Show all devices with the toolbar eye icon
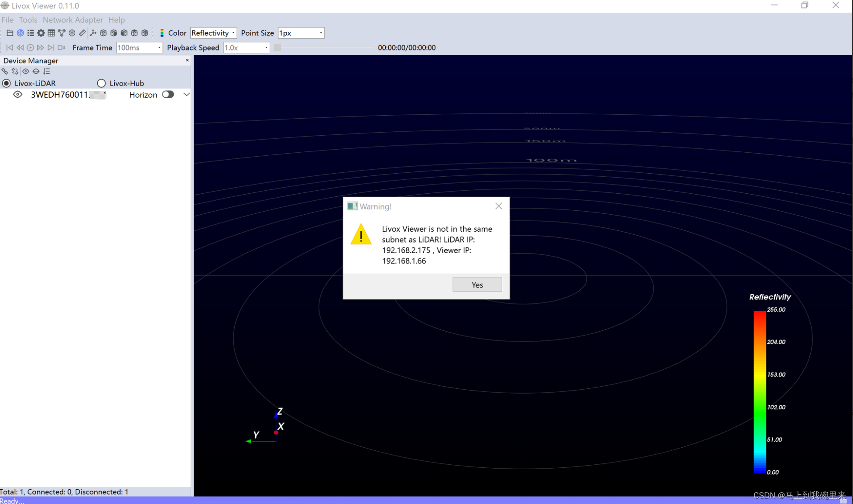Image resolution: width=853 pixels, height=504 pixels. [26, 71]
